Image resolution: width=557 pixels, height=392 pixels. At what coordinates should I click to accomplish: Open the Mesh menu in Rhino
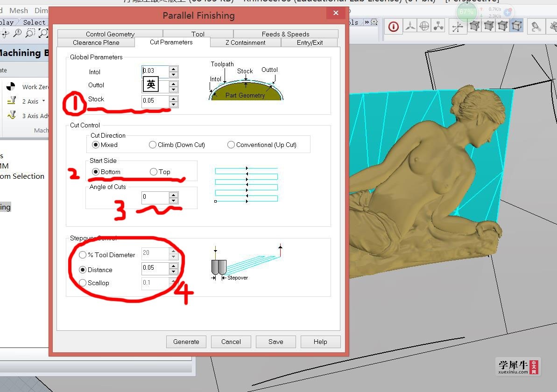coord(19,11)
